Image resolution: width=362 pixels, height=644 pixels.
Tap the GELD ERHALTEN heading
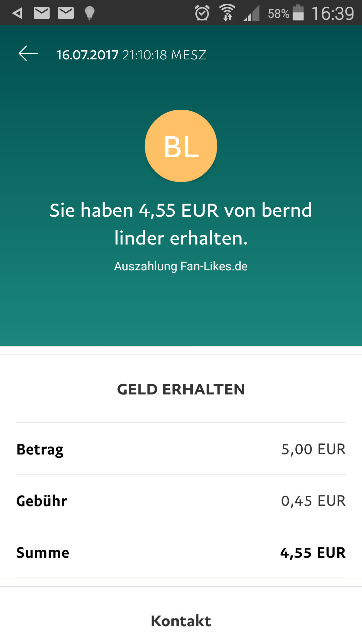click(x=181, y=389)
